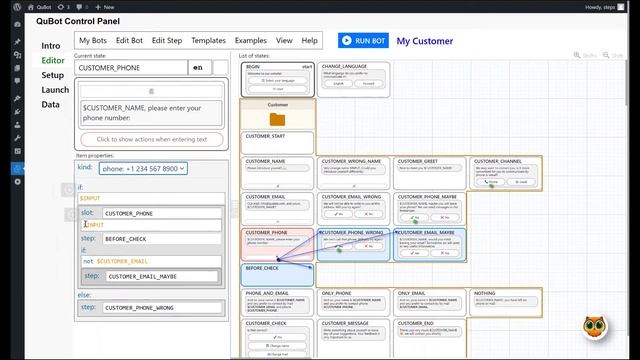This screenshot has height=360, width=640.
Task: Click the en language button
Action: point(200,68)
